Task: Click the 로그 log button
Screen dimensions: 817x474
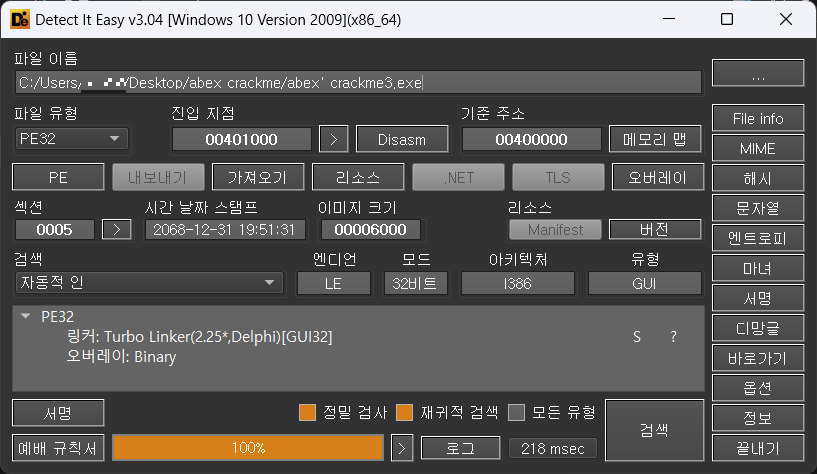Action: click(x=461, y=448)
